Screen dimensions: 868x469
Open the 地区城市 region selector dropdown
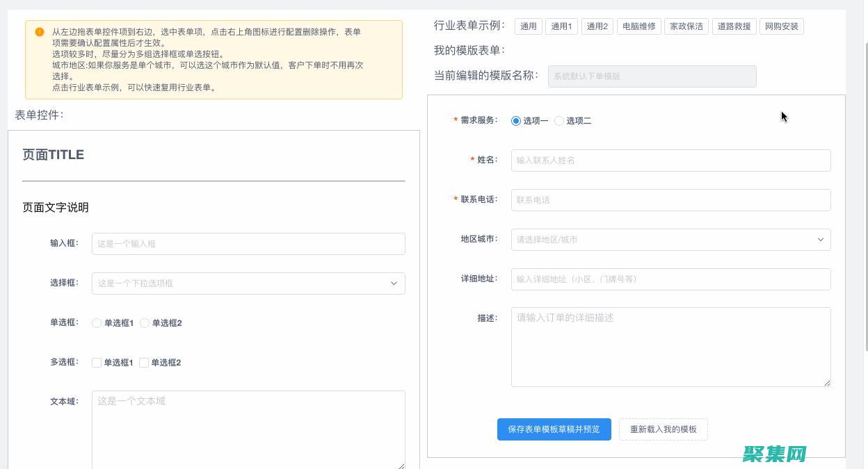pyautogui.click(x=670, y=239)
